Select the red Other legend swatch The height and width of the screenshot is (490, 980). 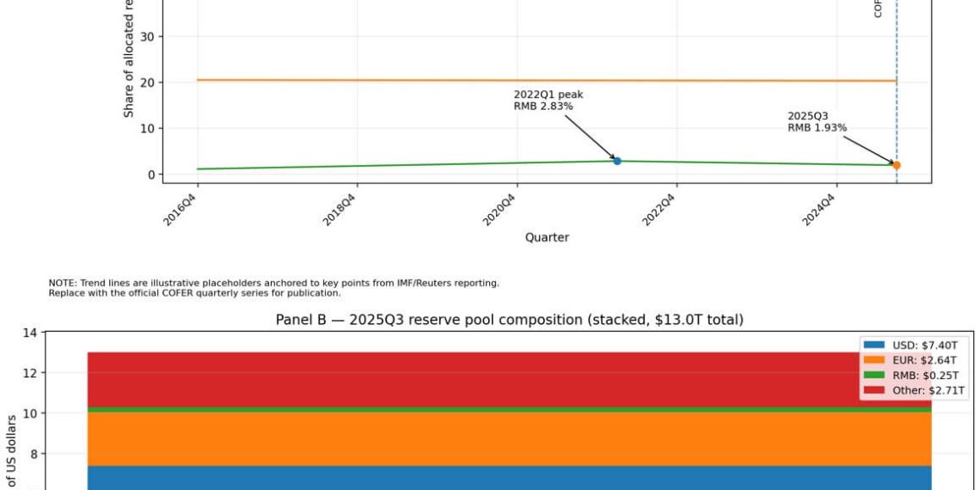(874, 390)
